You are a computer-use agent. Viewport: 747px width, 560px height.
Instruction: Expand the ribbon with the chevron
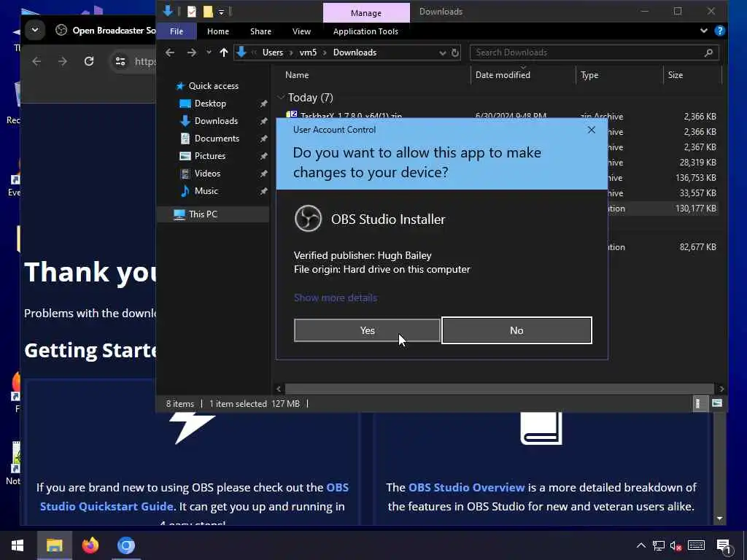click(703, 31)
